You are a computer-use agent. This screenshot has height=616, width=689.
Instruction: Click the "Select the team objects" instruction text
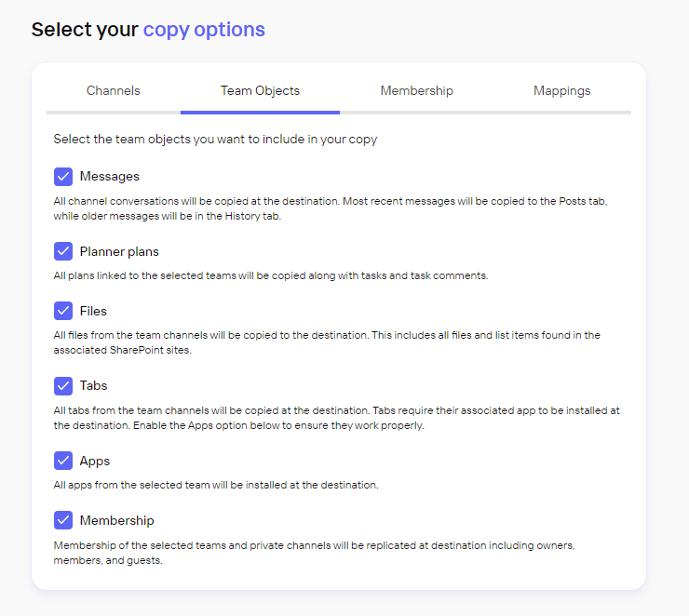215,140
